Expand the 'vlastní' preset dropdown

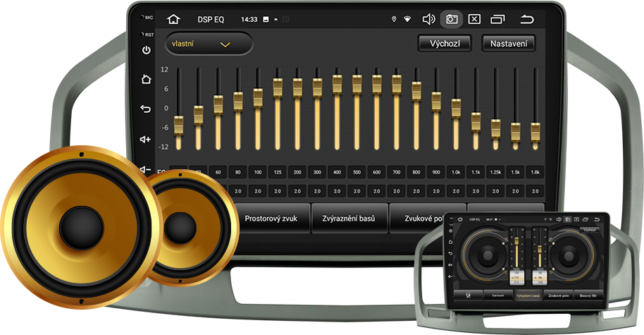(209, 44)
